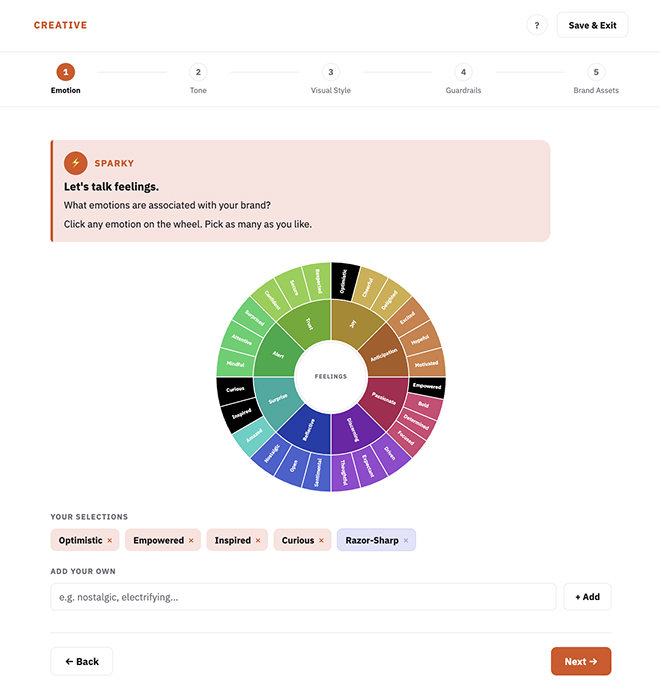Choose Secure on the wheel
Image resolution: width=660 pixels, height=690 pixels.
(294, 288)
